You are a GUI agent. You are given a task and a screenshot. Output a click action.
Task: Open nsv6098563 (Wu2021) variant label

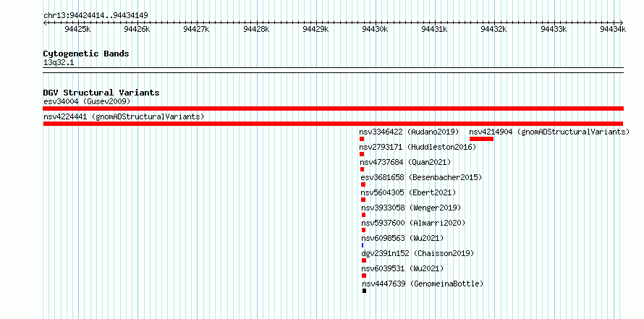(402, 238)
